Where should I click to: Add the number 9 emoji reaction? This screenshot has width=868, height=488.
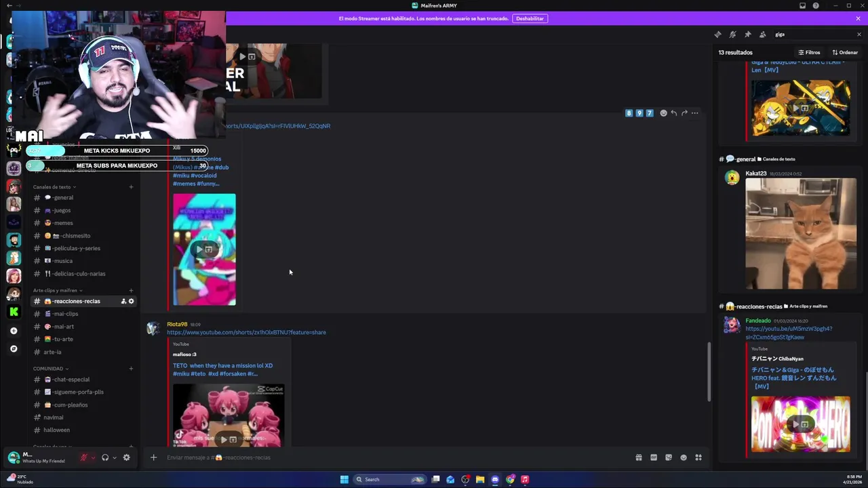tap(639, 113)
